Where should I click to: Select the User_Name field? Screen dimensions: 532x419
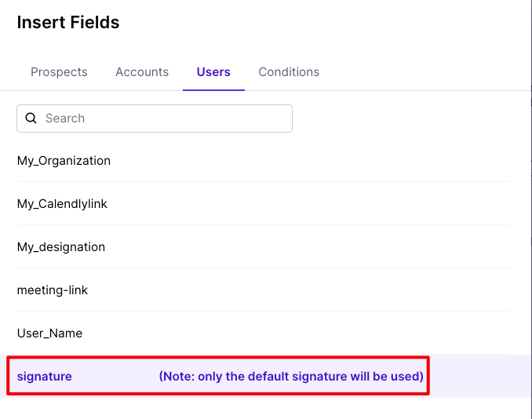(49, 333)
